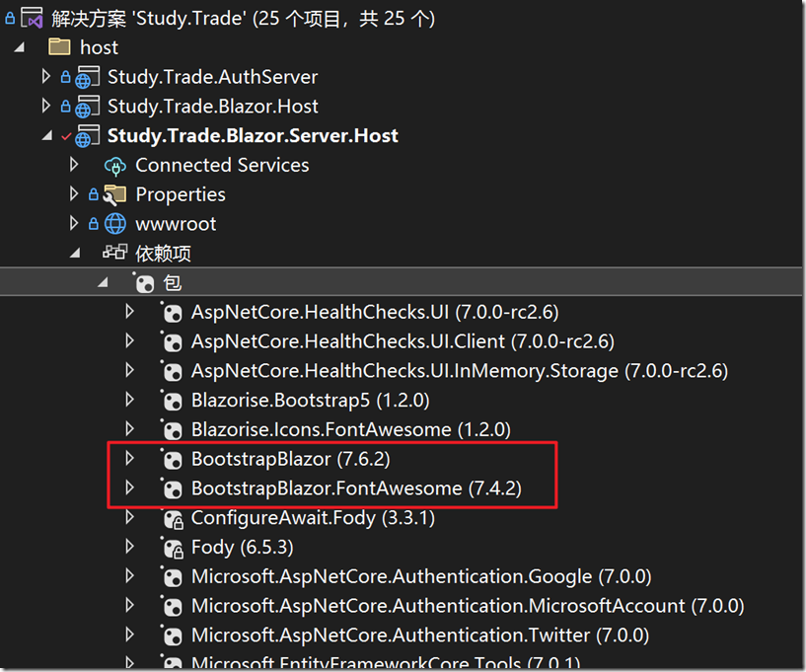The width and height of the screenshot is (806, 672).
Task: Click the Fody (6.5.3) locked package icon
Action: point(172,548)
